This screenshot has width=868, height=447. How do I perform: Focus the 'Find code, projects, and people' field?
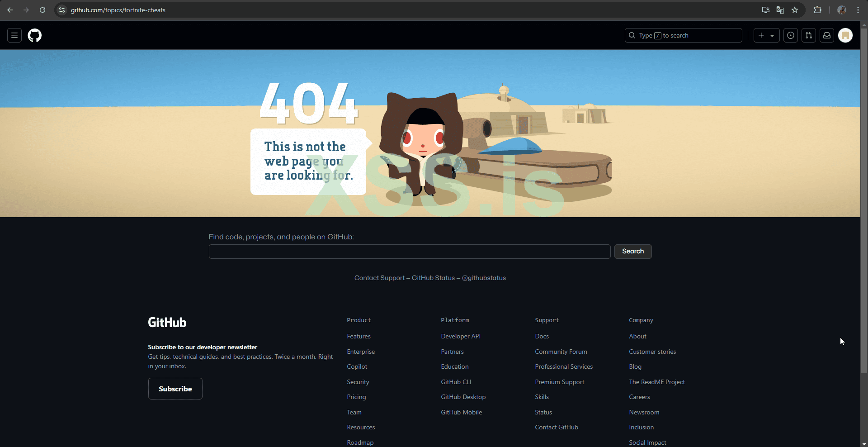coord(410,252)
